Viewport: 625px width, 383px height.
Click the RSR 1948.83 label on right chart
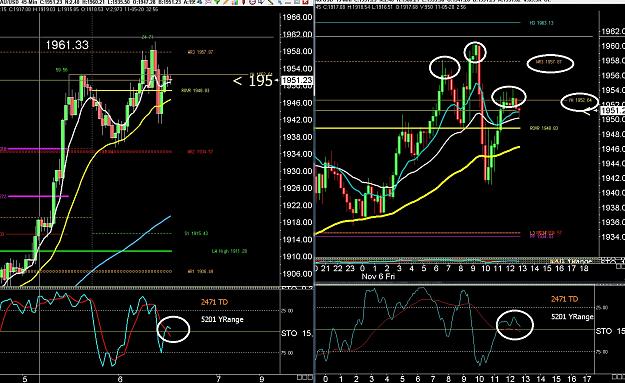point(544,128)
